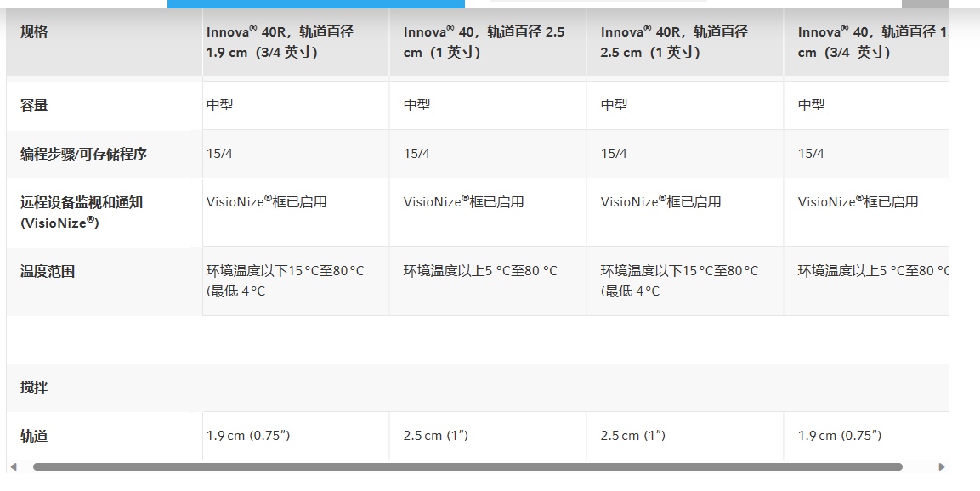Click the horizontal scrollbar thumb under the table
Screen dimensions: 980x491
467,466
